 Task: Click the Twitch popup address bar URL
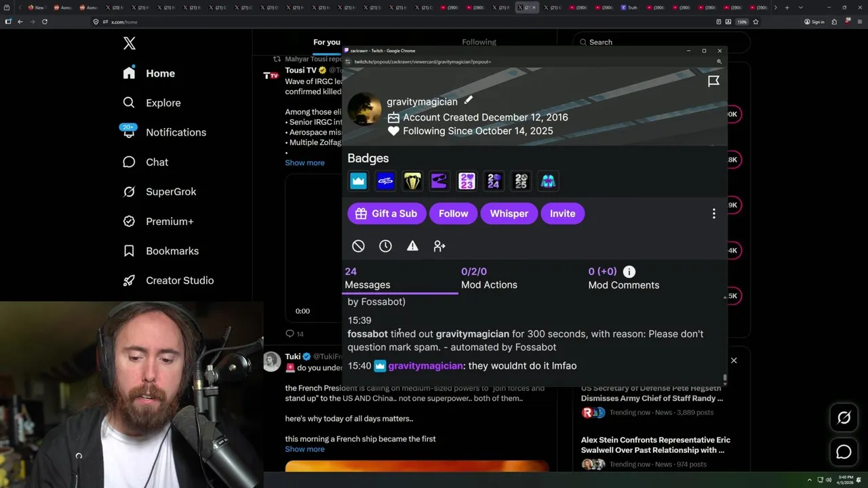click(422, 62)
